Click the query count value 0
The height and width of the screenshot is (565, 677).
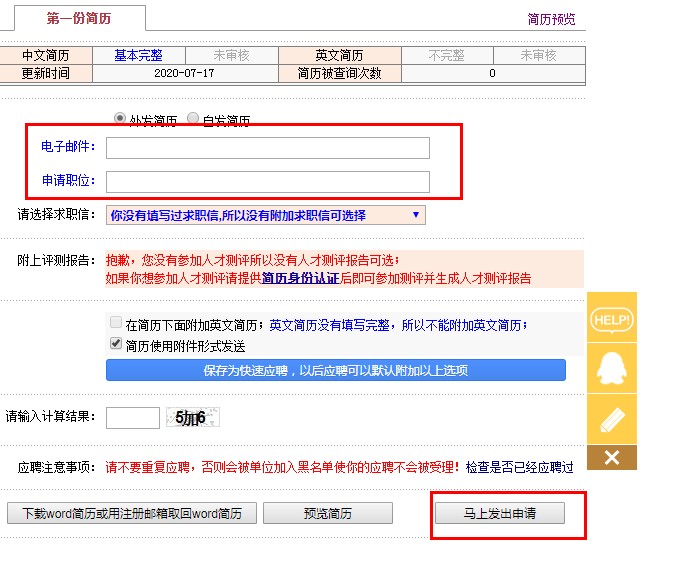[x=492, y=73]
